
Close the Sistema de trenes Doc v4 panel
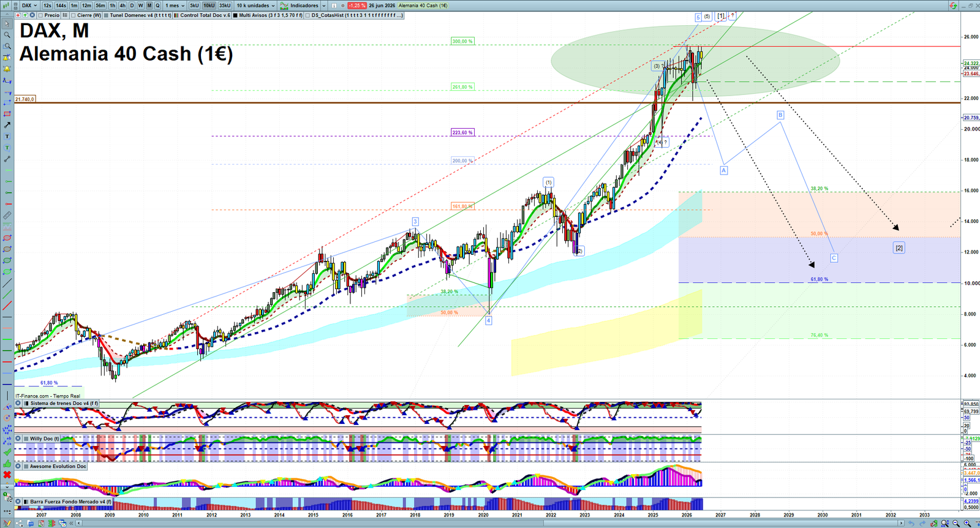coord(18,403)
